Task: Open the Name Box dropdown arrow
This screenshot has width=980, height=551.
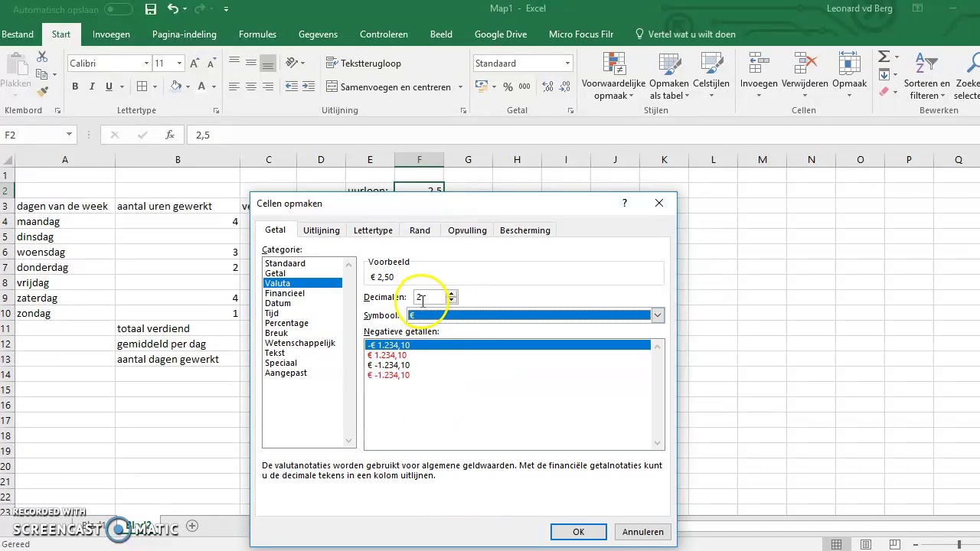Action: 69,135
